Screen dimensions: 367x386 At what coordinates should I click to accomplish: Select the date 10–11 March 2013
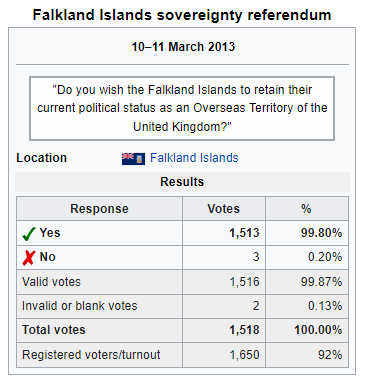point(183,47)
